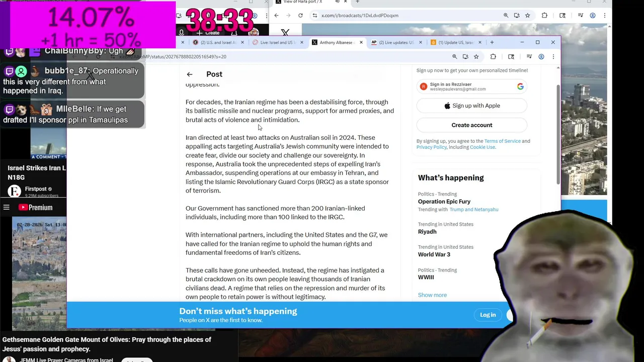Close the 'Live: Israel and US' tab
This screenshot has height=362, width=644.
coord(302,42)
